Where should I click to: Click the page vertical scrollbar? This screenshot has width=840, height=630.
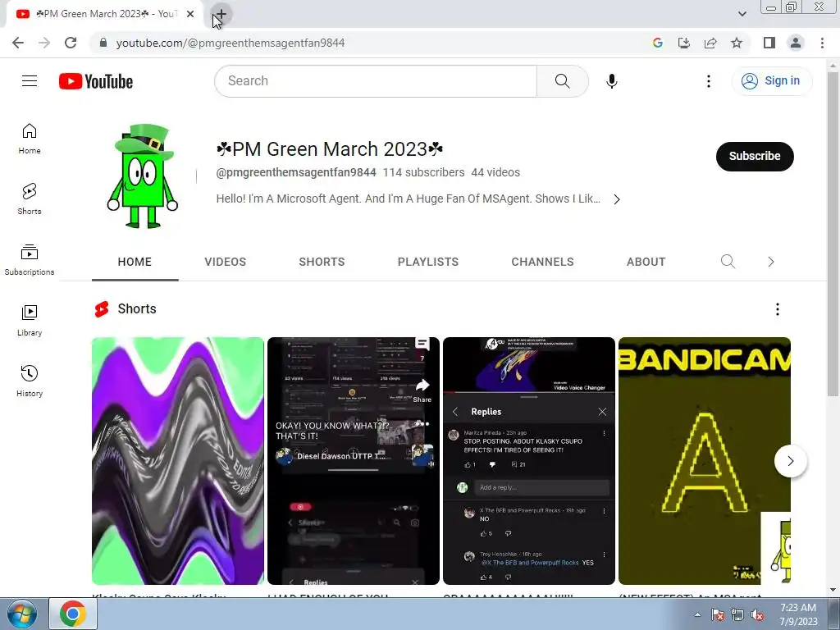tap(833, 235)
